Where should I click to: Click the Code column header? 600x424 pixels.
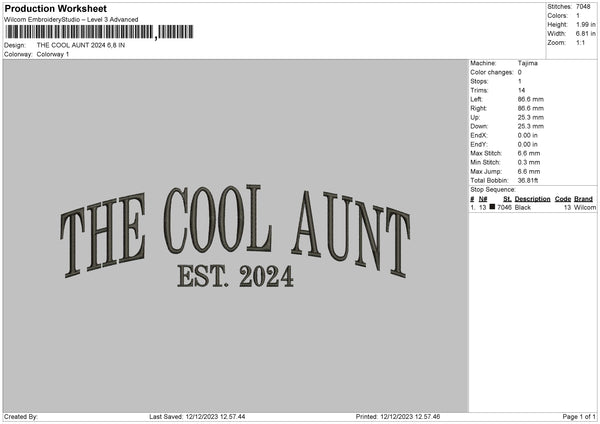(x=563, y=199)
